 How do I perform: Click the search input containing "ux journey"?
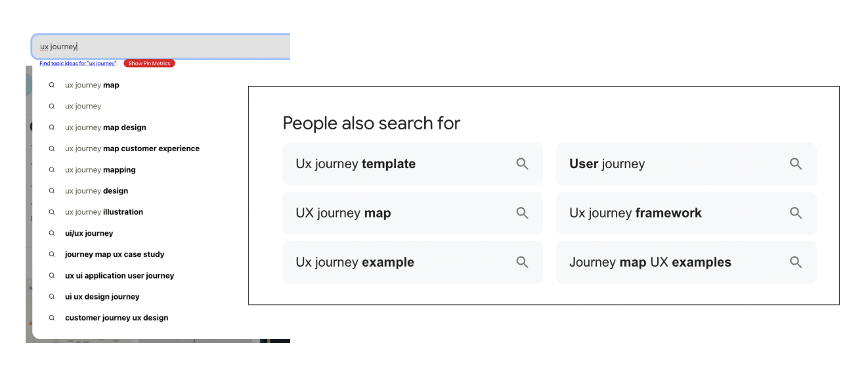(x=161, y=47)
